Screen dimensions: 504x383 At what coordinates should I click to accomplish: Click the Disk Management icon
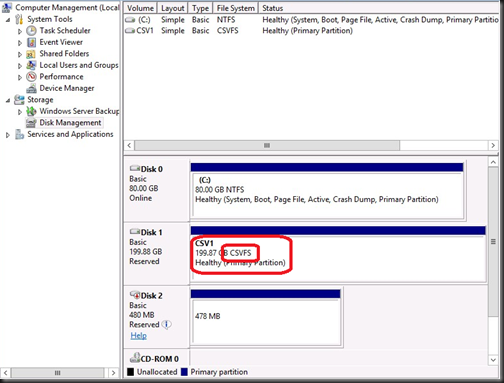(31, 123)
